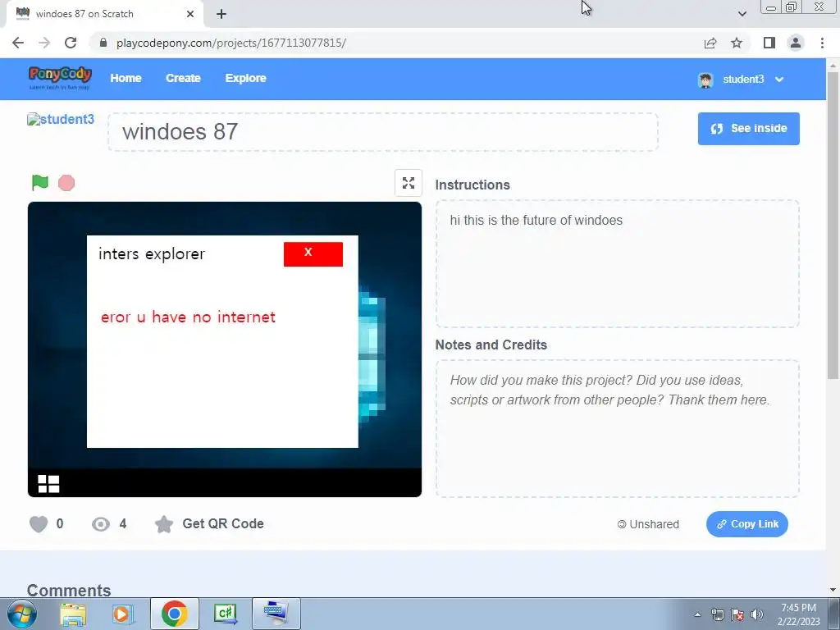The height and width of the screenshot is (630, 840).
Task: Click the Copy Link button
Action: 746,524
